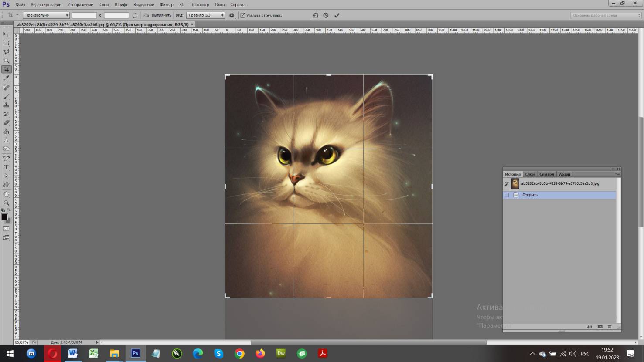Pick the Clone Stamp tool
The width and height of the screenshot is (644, 362).
[x=7, y=105]
